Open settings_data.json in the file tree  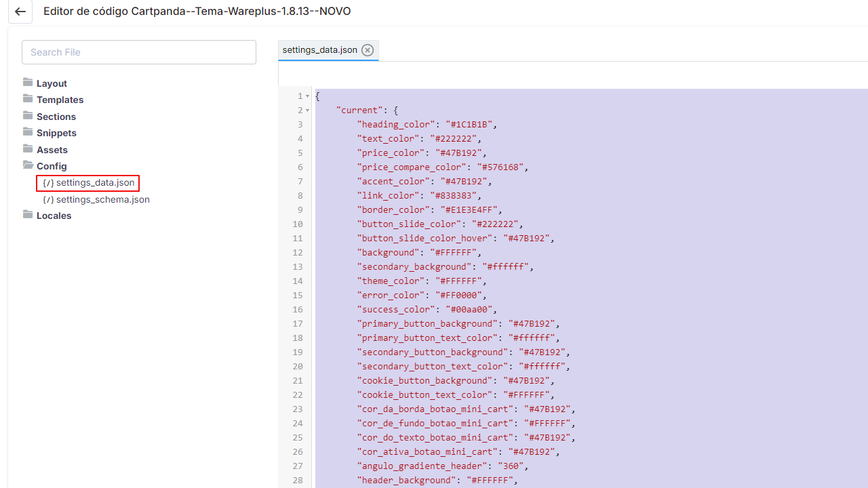95,183
